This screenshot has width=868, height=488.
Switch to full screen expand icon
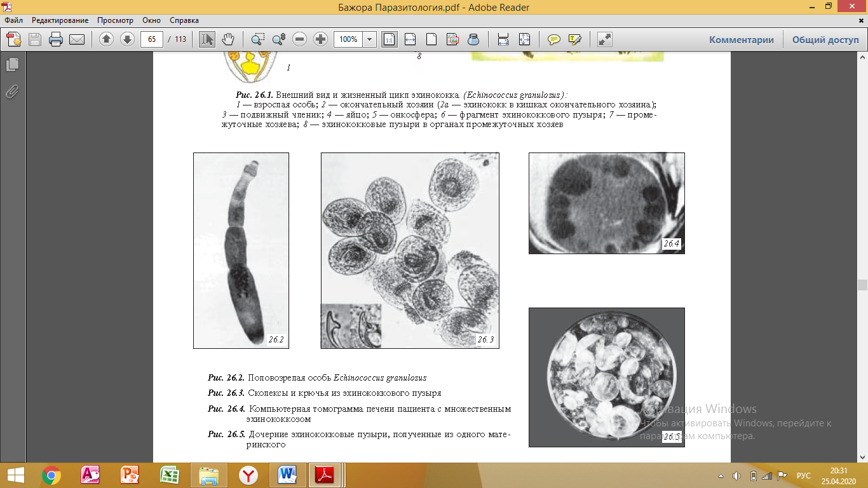pyautogui.click(x=605, y=39)
